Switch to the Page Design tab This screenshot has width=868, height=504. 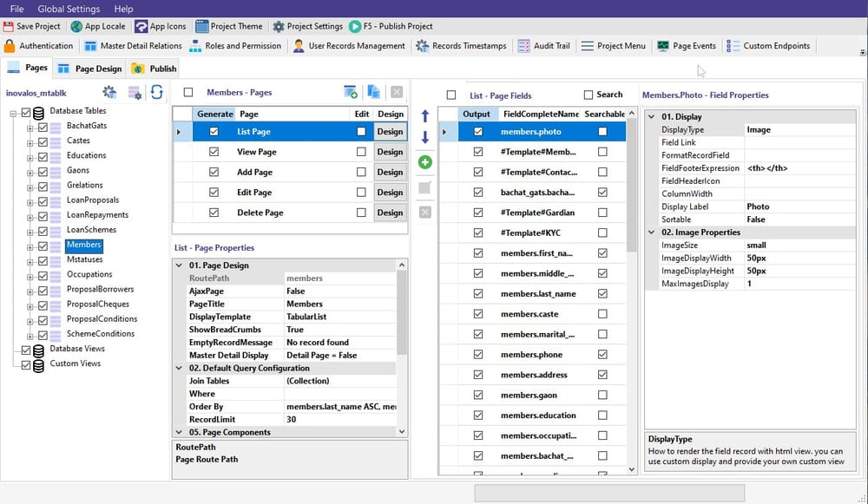(x=98, y=66)
